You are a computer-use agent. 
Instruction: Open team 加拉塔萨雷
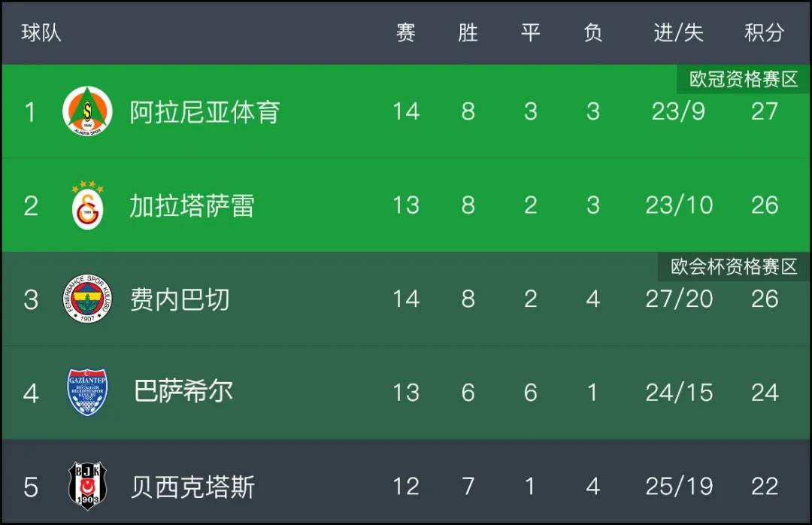192,206
